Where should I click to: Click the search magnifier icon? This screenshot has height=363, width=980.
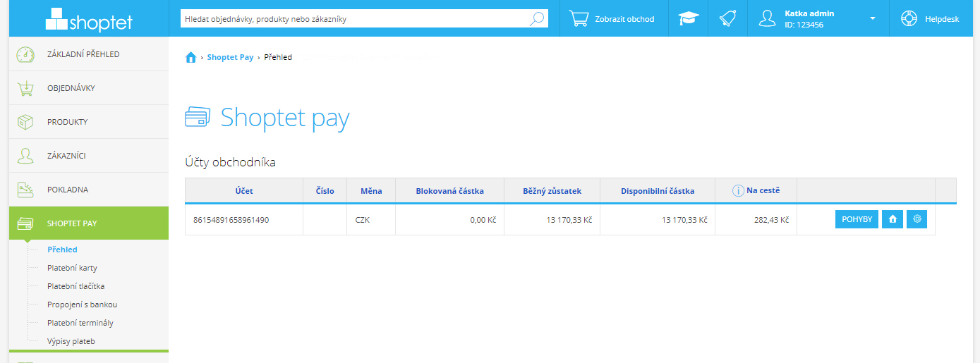click(x=538, y=19)
